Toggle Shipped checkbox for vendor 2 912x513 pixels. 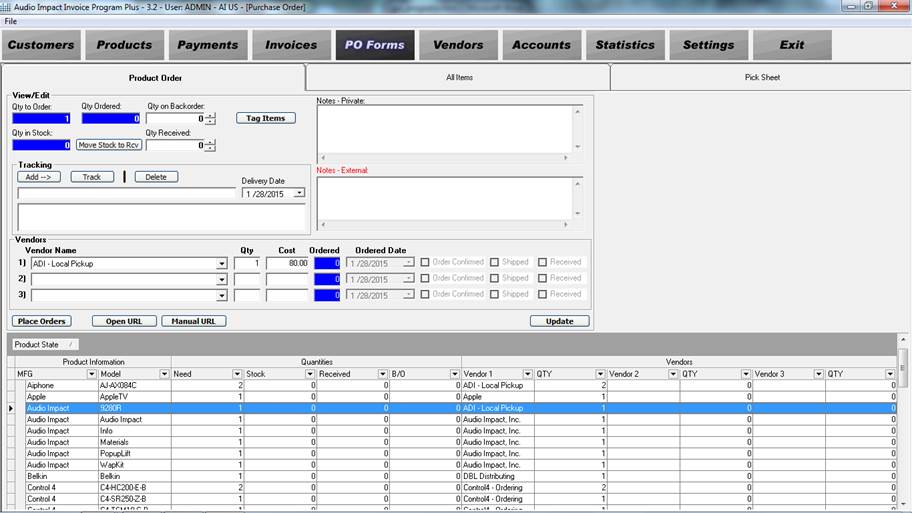click(x=494, y=279)
